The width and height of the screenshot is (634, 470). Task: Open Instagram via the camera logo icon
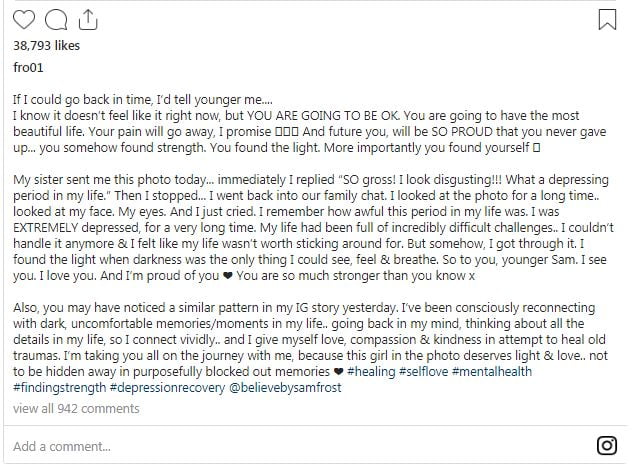coord(607,445)
